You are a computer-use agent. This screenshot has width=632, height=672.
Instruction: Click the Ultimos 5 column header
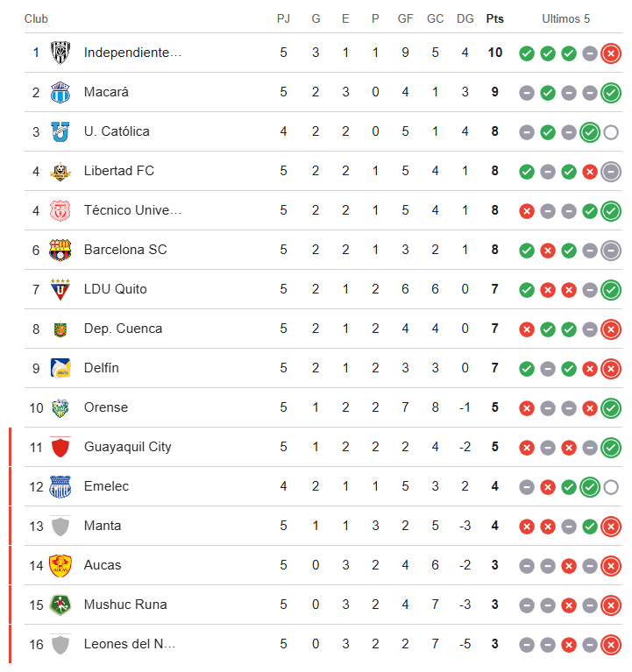[x=566, y=18]
